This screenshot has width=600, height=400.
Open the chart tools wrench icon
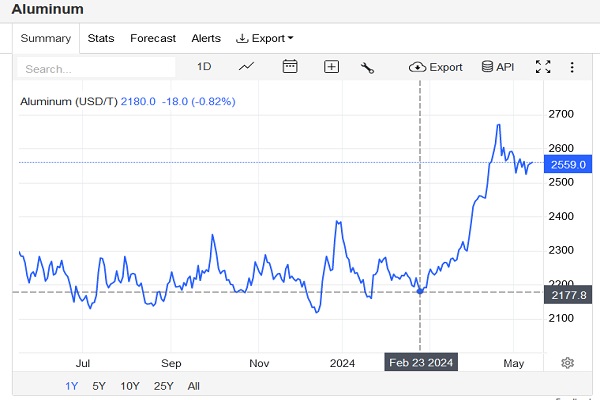[367, 67]
